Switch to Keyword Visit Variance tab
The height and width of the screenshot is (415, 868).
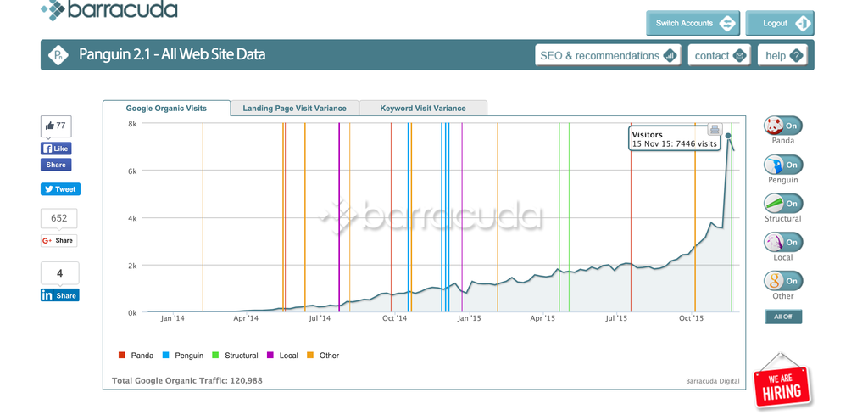tap(423, 108)
